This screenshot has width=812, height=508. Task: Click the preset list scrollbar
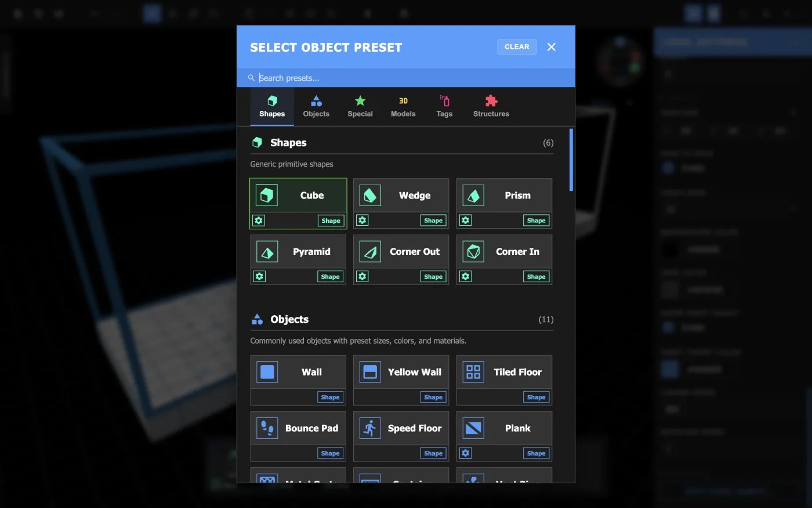(571, 160)
